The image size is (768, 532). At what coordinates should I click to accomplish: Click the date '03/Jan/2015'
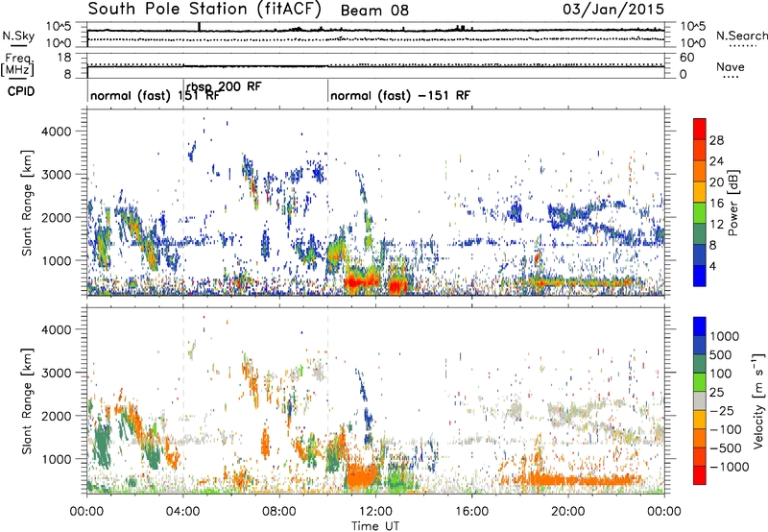[613, 10]
